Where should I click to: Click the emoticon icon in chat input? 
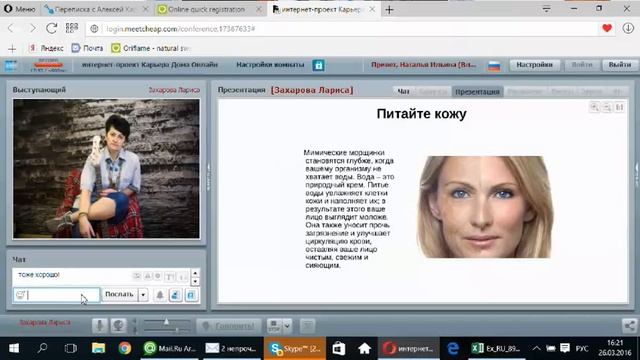[x=20, y=295]
